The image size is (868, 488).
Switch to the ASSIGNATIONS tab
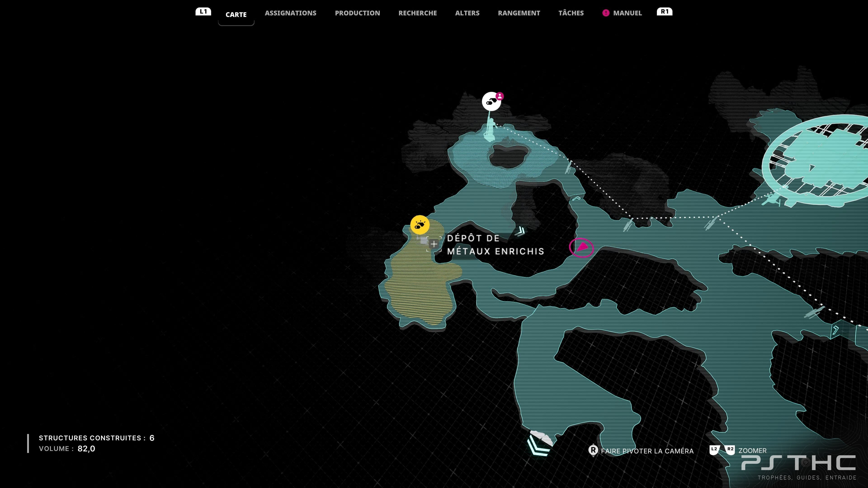(290, 13)
